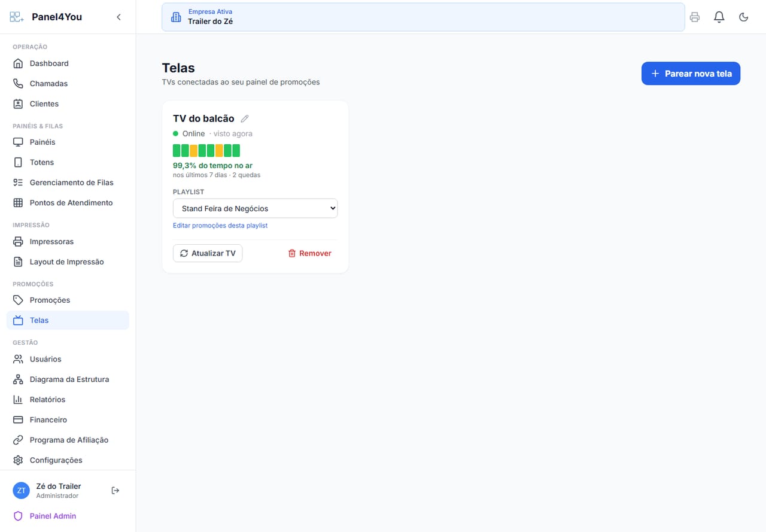Open the Playlist dropdown Stand Feira de Negócios

(255, 208)
